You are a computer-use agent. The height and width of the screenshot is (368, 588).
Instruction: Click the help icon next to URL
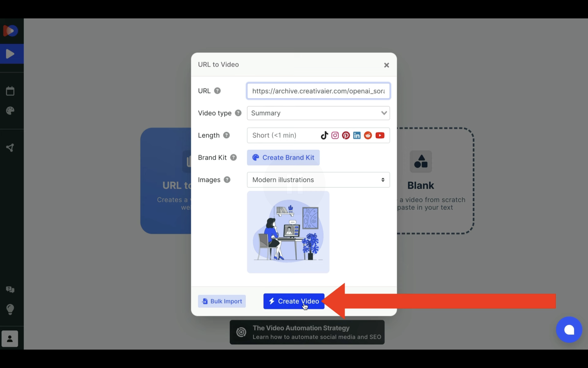[217, 91]
